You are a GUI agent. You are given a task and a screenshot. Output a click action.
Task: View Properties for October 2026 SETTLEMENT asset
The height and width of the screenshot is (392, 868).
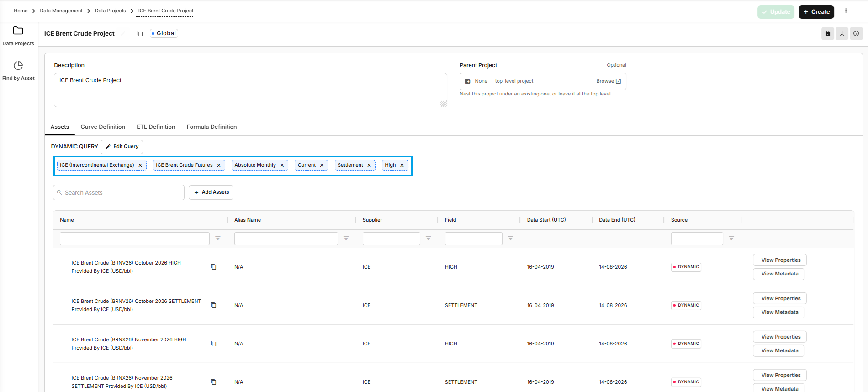[x=780, y=298]
